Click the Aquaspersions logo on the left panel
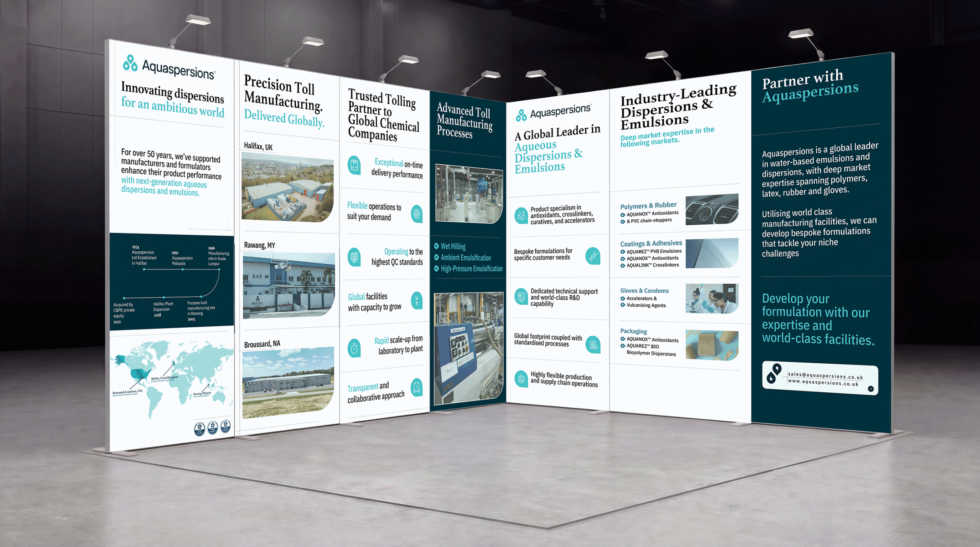Screen dimensions: 980x547 pos(169,67)
